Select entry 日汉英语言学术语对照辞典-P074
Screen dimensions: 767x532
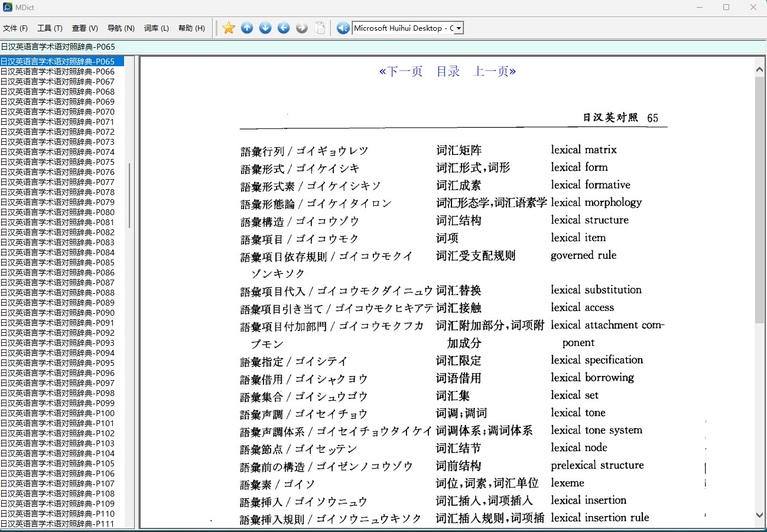61,152
